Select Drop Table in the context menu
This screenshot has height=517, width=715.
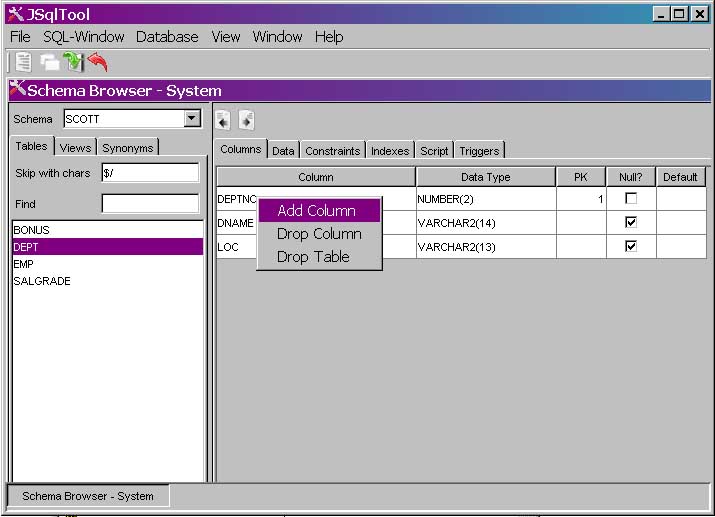point(313,257)
